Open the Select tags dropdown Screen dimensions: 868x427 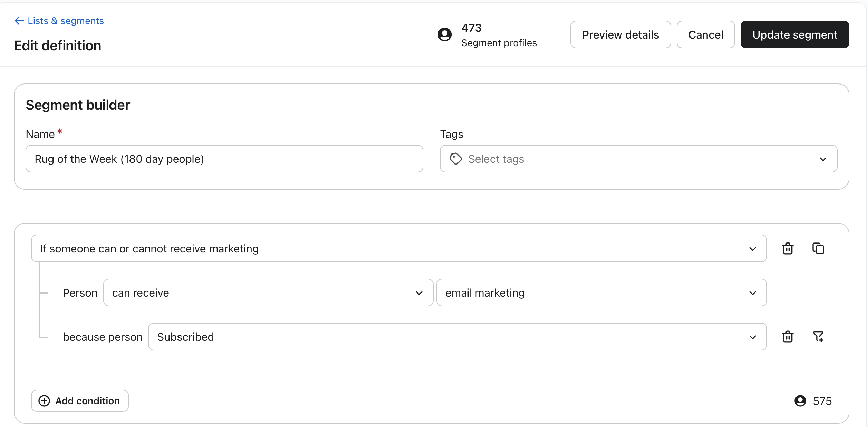638,159
